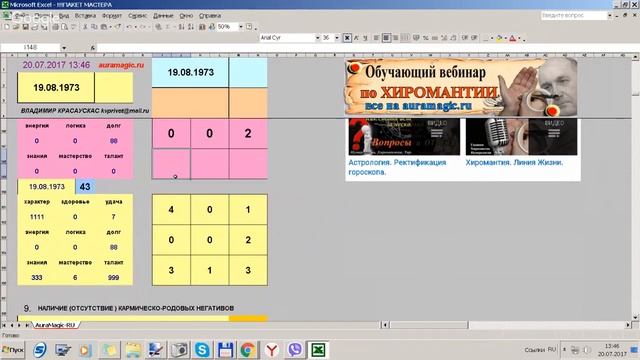Click the AutoSum icon
This screenshot has height=360, width=640.
tap(167, 27)
